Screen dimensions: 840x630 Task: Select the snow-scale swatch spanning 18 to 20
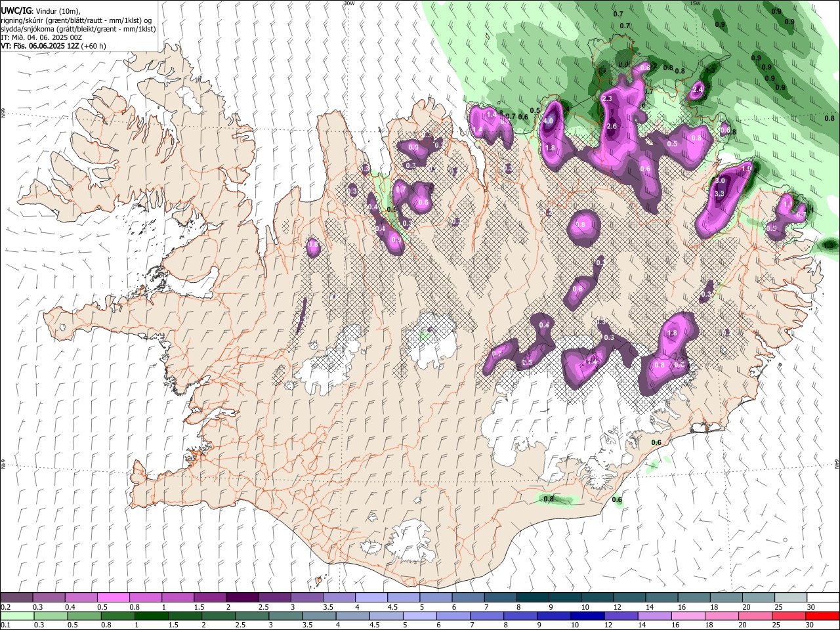coord(726,598)
